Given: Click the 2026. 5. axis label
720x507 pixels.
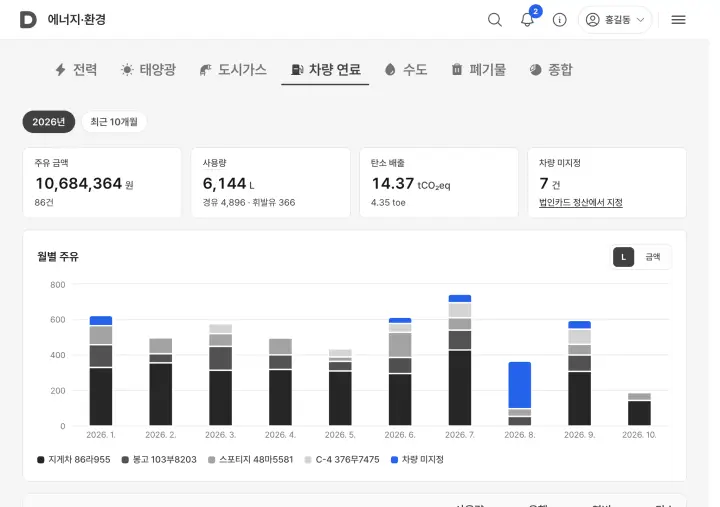Looking at the screenshot, I should pyautogui.click(x=340, y=435).
